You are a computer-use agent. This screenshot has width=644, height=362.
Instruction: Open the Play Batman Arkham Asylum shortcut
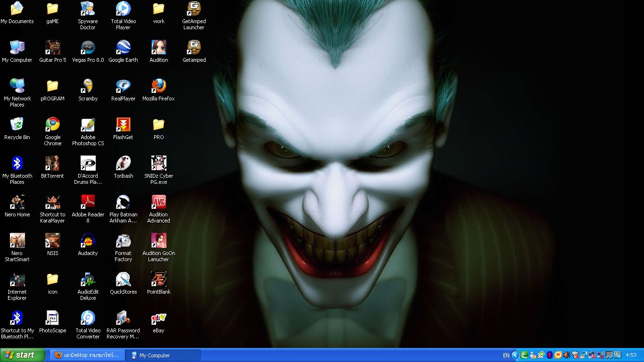point(123,209)
